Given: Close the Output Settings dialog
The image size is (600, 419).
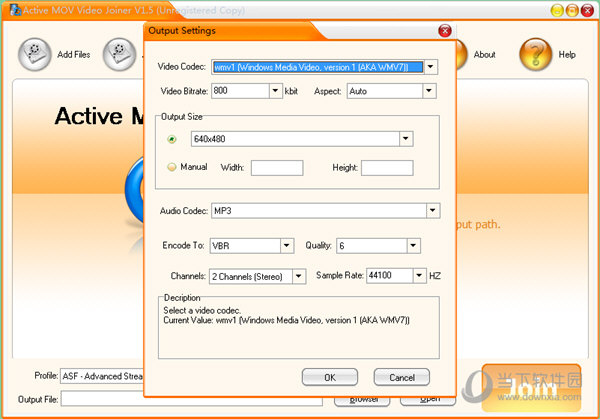Looking at the screenshot, I should pyautogui.click(x=445, y=31).
